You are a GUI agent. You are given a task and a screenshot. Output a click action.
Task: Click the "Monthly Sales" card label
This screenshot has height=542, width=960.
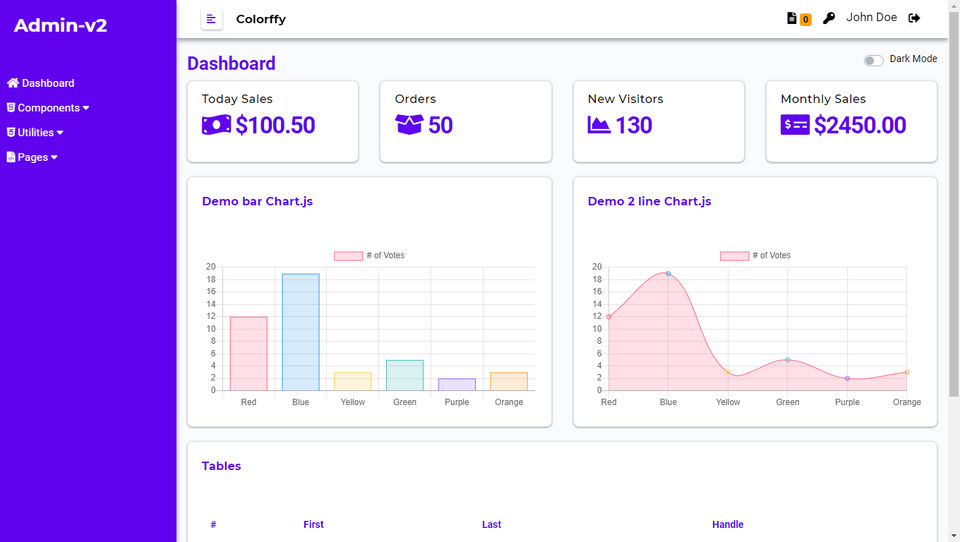[x=823, y=99]
